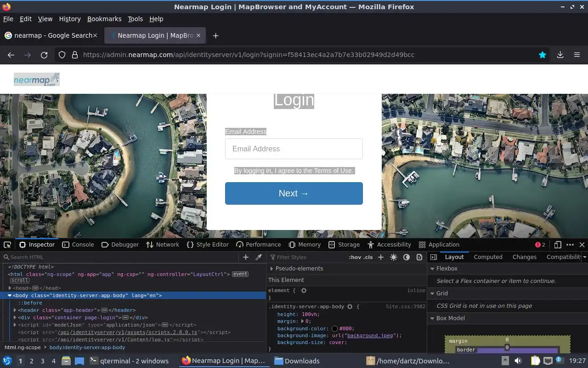Open the scripts.2.8.0.js script link
This screenshot has width=588, height=368.
point(127,332)
